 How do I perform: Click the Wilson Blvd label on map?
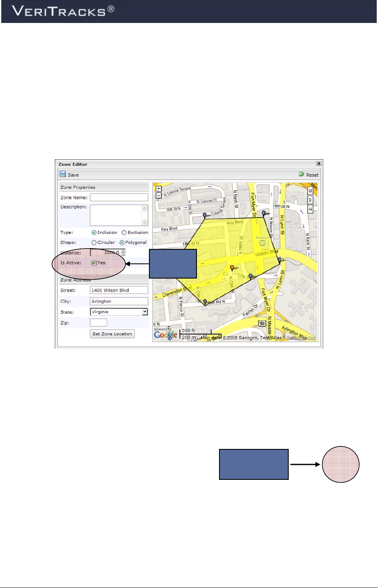point(266,253)
